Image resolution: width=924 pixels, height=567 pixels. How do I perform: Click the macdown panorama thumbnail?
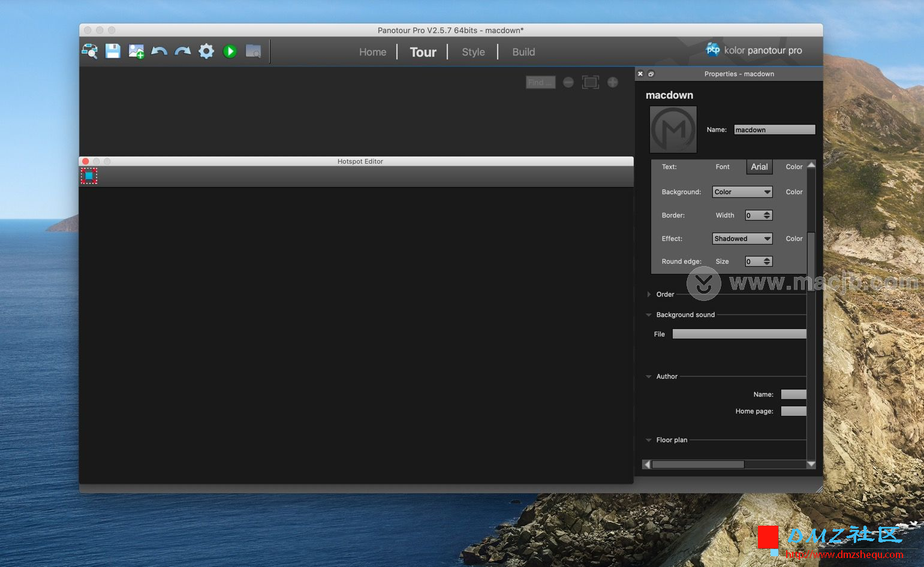coord(673,129)
